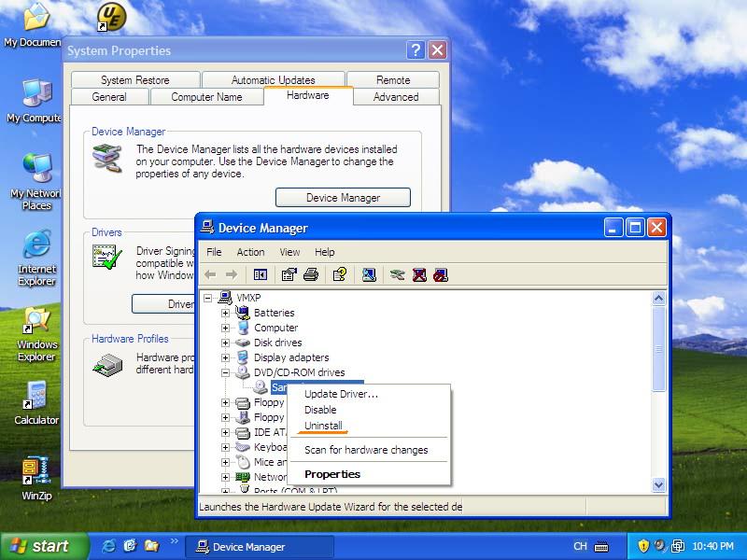Select the Internet Explorer desktop icon

[x=36, y=259]
